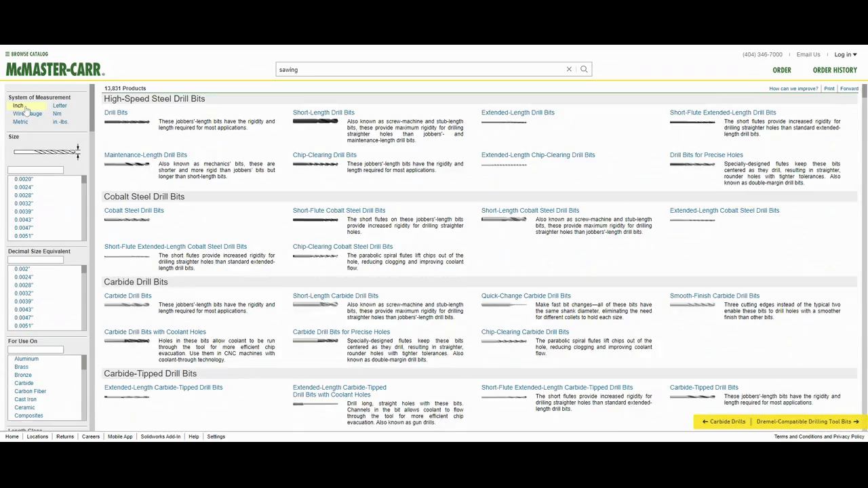Click the McMaster-Carr logo

click(55, 69)
